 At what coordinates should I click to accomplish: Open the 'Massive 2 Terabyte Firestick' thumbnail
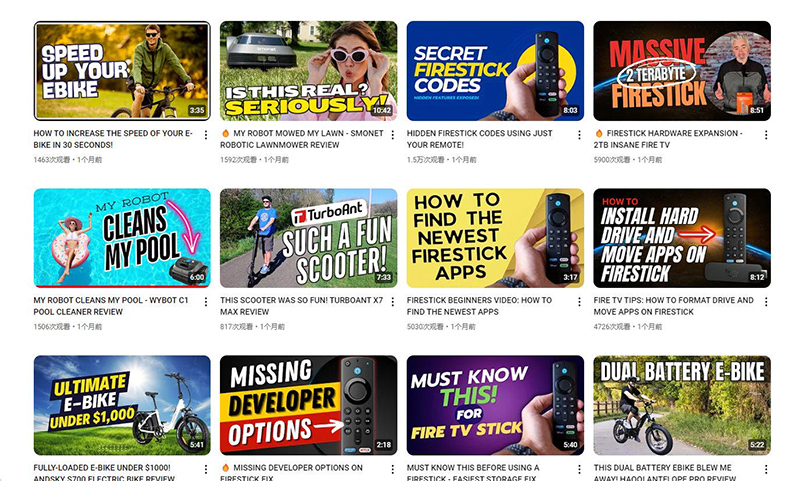[681, 71]
